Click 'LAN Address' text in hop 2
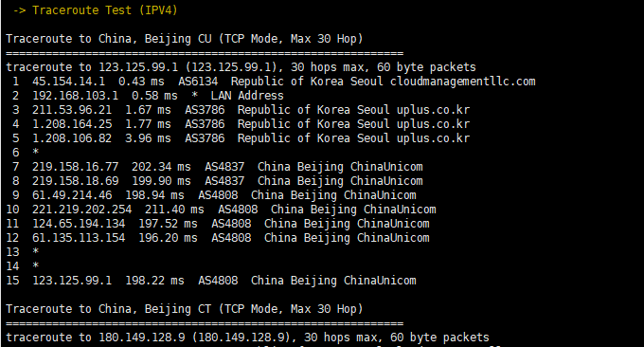This screenshot has height=347, width=644. coord(247,96)
